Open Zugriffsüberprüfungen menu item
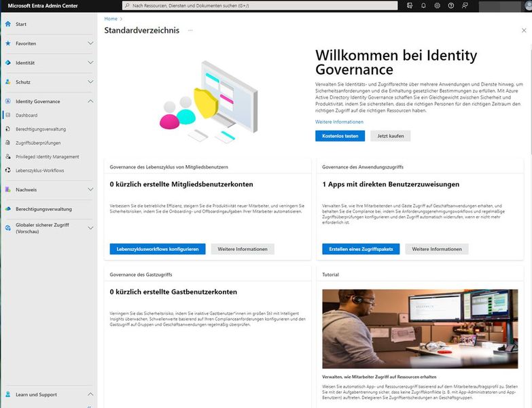The width and height of the screenshot is (532, 408). point(38,143)
